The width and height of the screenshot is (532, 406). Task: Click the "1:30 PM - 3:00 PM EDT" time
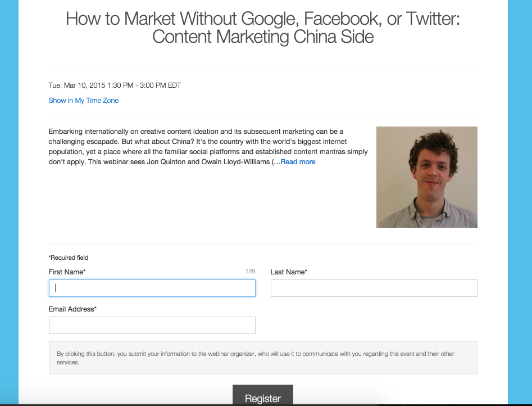pos(144,85)
